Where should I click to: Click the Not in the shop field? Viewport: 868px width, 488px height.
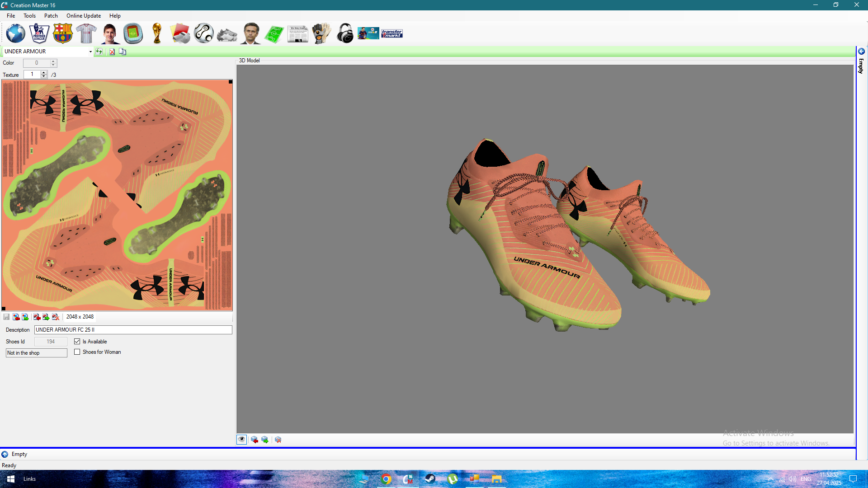click(x=37, y=353)
